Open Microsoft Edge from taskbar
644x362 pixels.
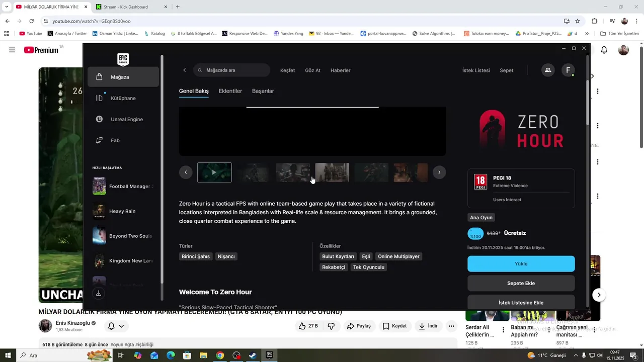[171, 355]
